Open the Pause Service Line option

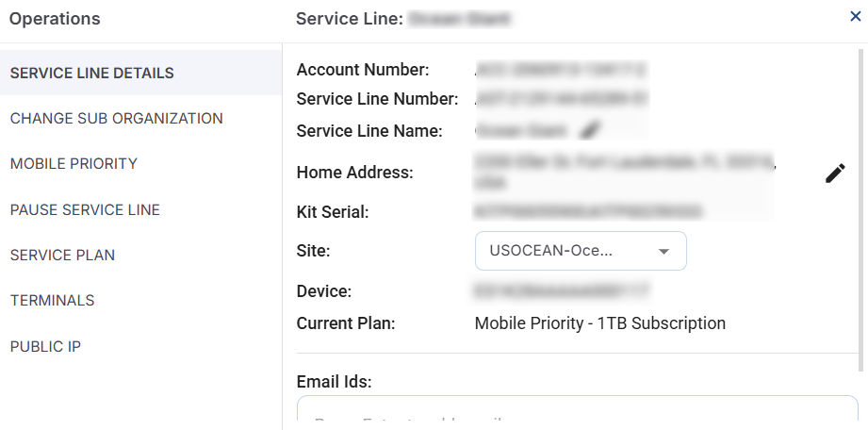(85, 209)
